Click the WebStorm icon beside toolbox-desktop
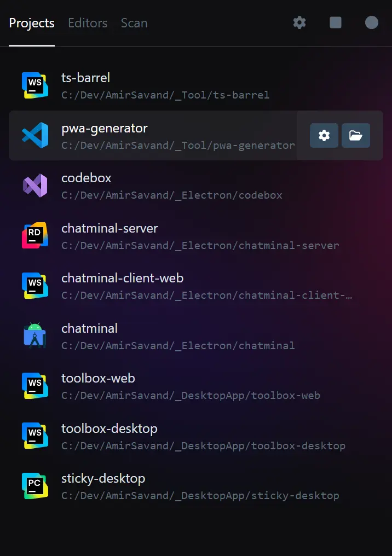 (x=35, y=436)
